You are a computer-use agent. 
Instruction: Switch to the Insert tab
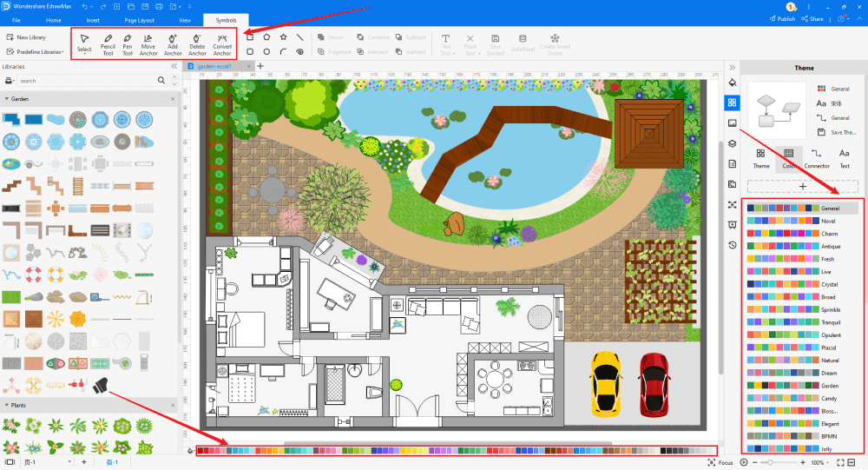coord(93,20)
